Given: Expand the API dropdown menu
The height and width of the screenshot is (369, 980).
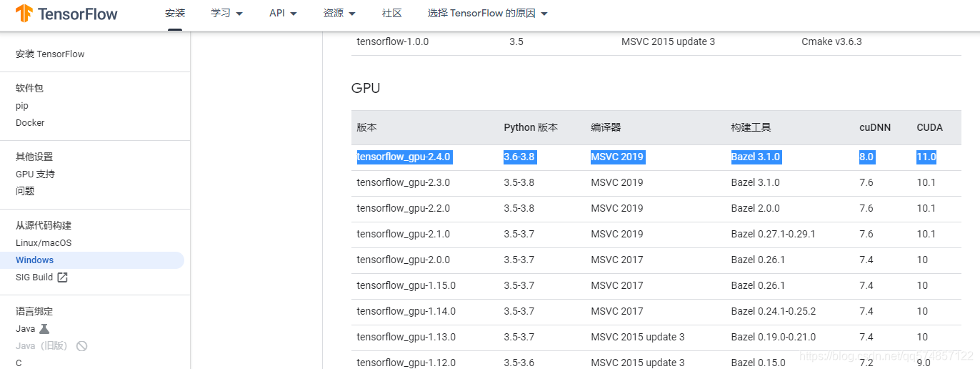Looking at the screenshot, I should tap(283, 14).
